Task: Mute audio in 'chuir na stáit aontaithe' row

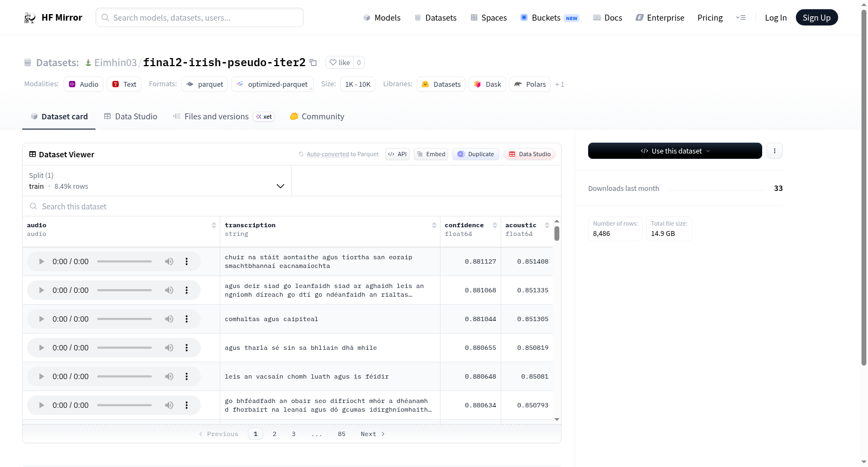Action: [169, 261]
